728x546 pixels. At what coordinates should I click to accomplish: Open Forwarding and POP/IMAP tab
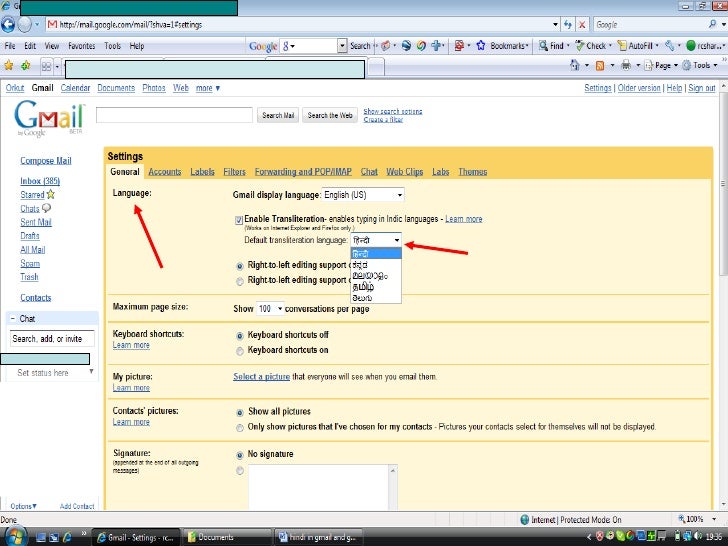click(303, 172)
